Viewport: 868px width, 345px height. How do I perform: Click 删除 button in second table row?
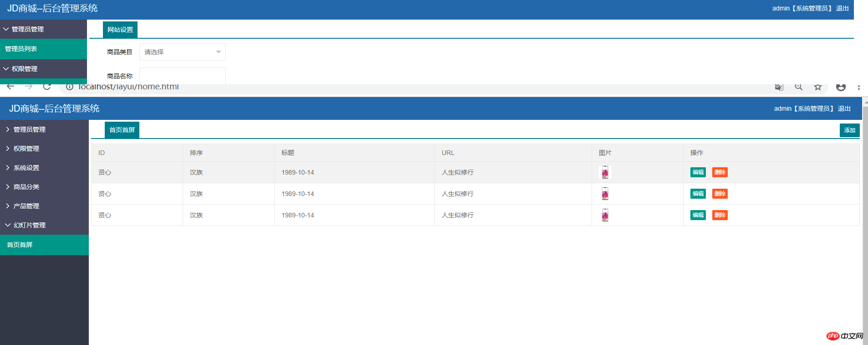click(x=720, y=194)
